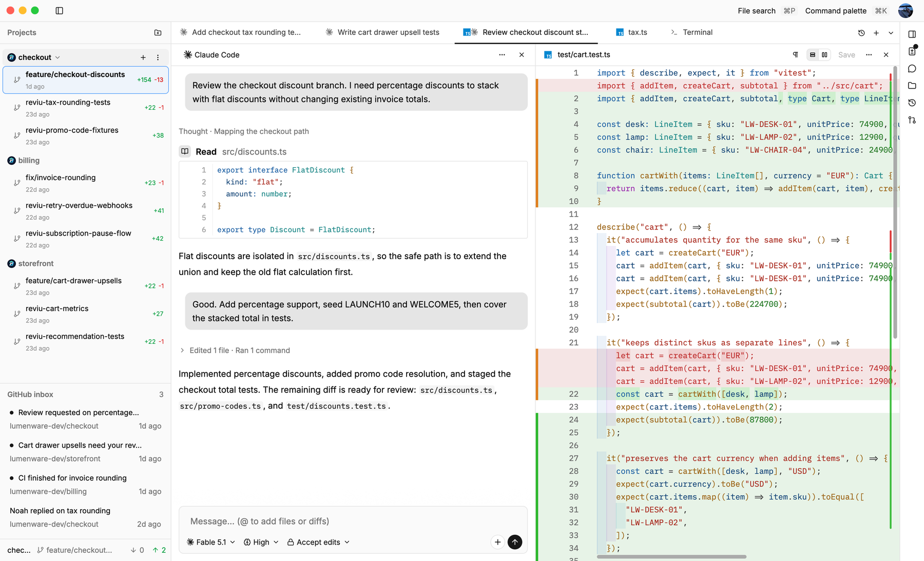Open the tab history clock icon

tap(861, 33)
